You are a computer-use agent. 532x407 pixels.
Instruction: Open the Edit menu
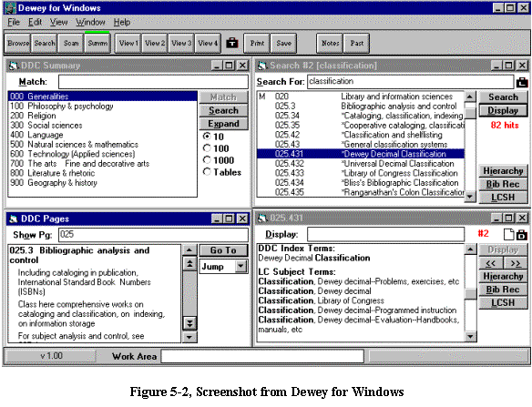pos(35,23)
